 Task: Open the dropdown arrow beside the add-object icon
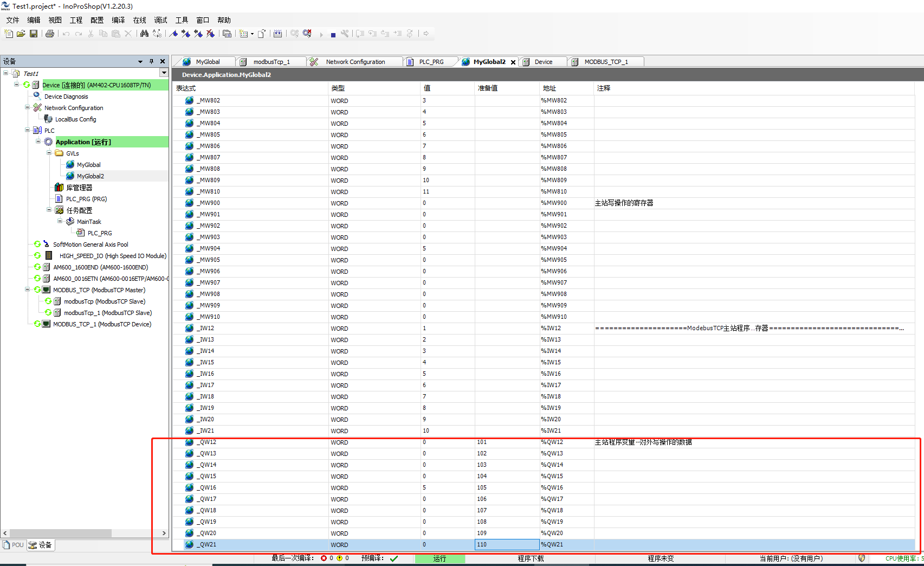252,34
